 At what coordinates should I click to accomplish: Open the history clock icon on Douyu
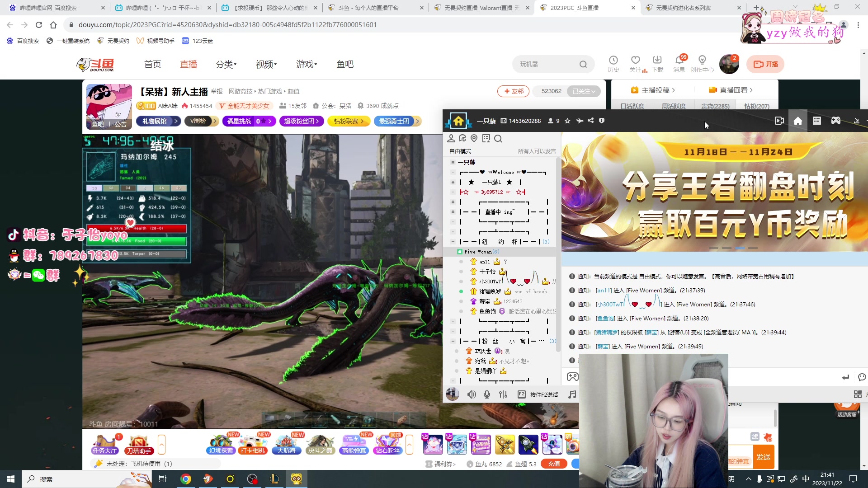(613, 64)
